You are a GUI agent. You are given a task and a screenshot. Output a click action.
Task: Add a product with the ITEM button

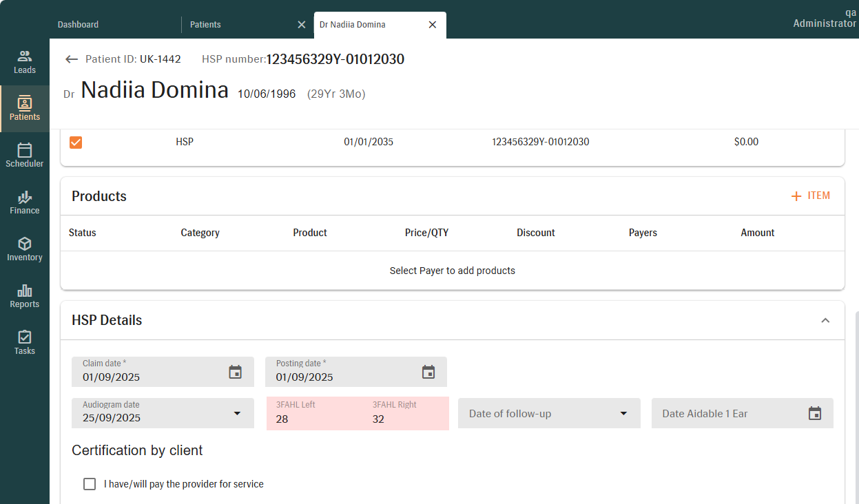tap(811, 196)
